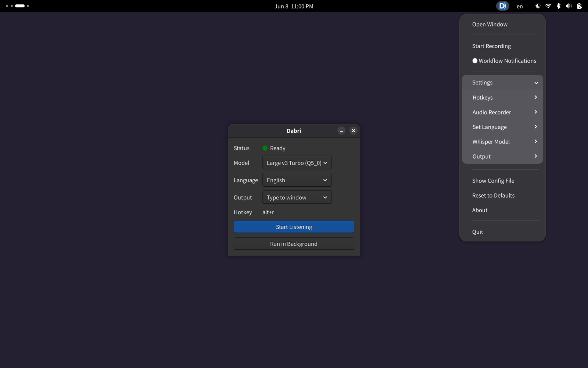Screen dimensions: 588x368
Task: Open the Wi-Fi status icon
Action: [548, 6]
